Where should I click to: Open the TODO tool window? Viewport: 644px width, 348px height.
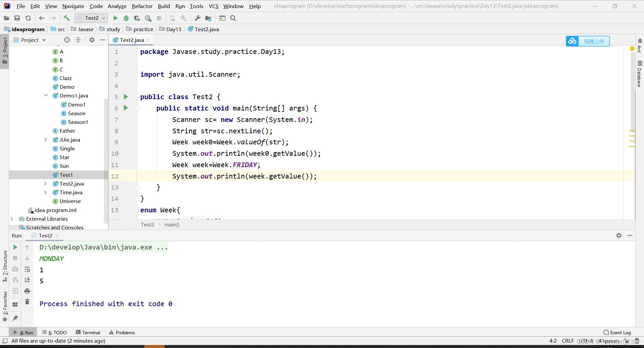tap(54, 332)
